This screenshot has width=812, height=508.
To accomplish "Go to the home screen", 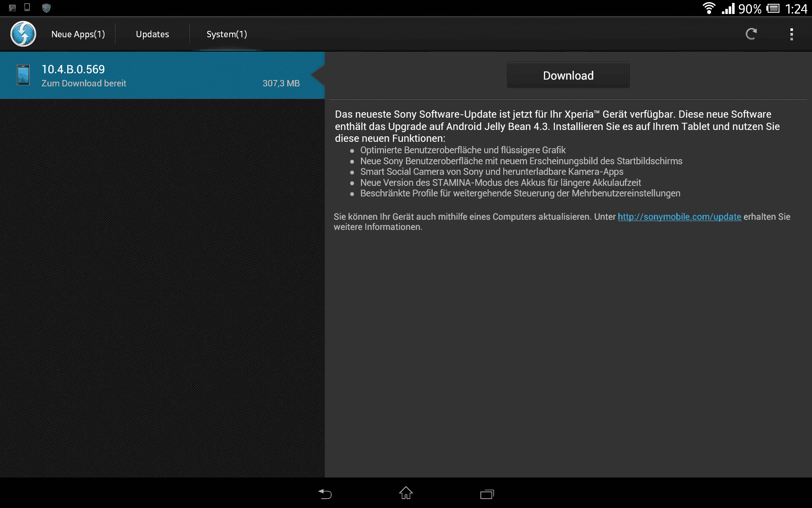I will (x=406, y=493).
